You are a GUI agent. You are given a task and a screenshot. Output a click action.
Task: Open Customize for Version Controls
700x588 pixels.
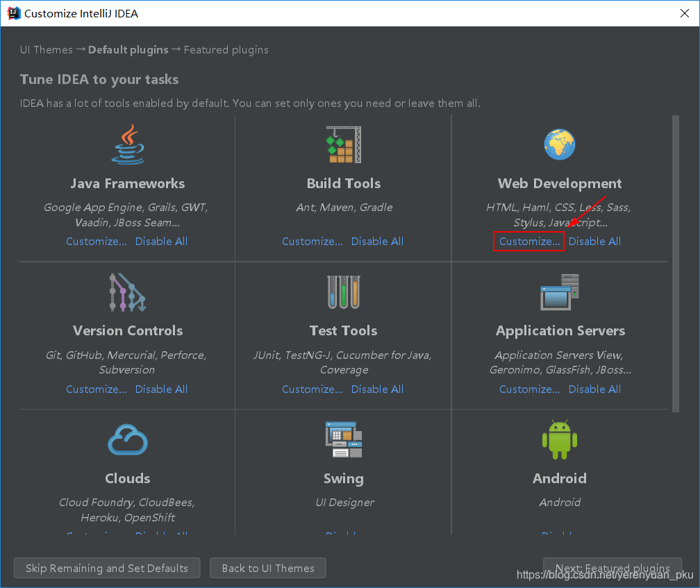click(x=97, y=389)
